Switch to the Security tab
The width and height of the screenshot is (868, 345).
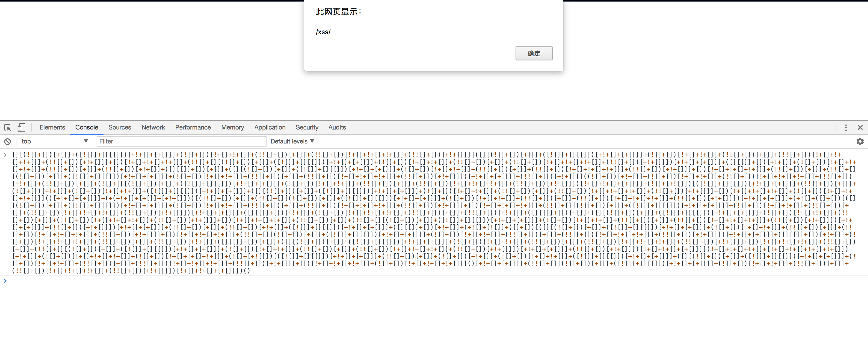point(307,127)
